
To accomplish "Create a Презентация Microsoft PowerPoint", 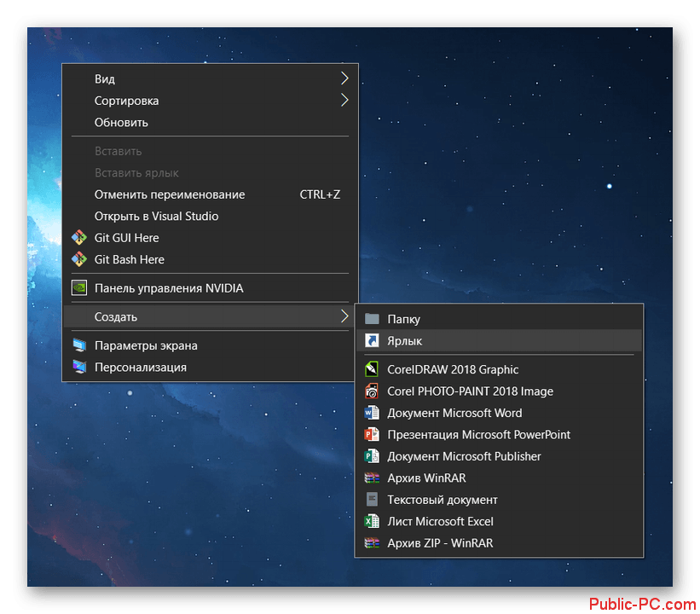I will (499, 434).
